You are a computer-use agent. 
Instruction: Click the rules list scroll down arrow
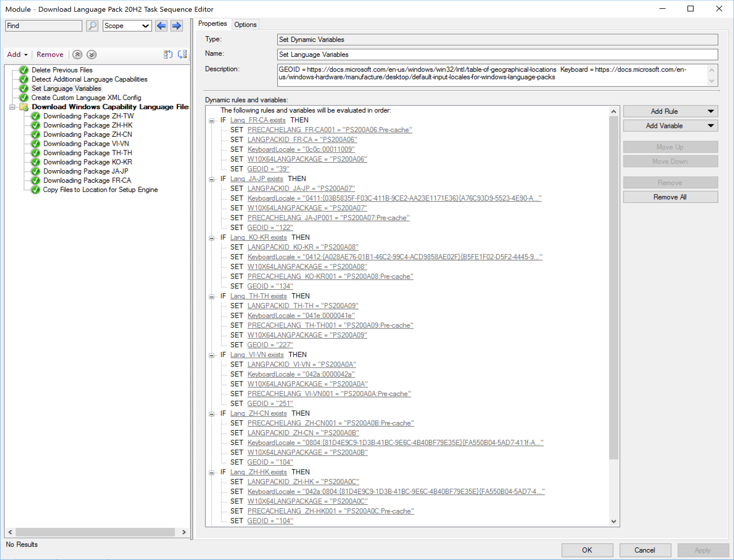[613, 521]
